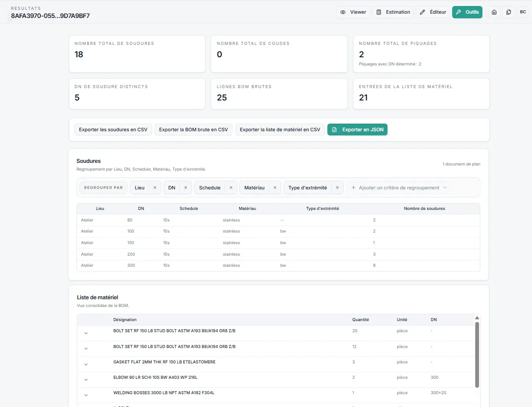Open the Viewer tab

[x=353, y=12]
